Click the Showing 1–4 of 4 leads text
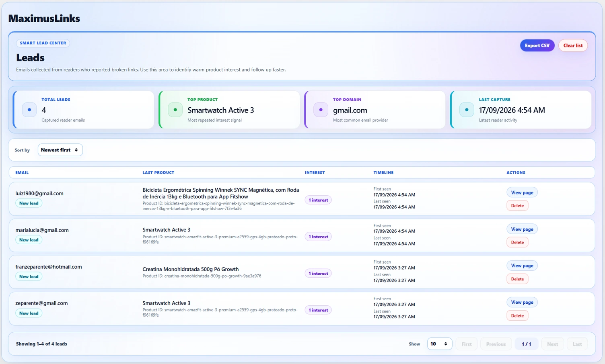The width and height of the screenshot is (605, 364). pos(41,344)
